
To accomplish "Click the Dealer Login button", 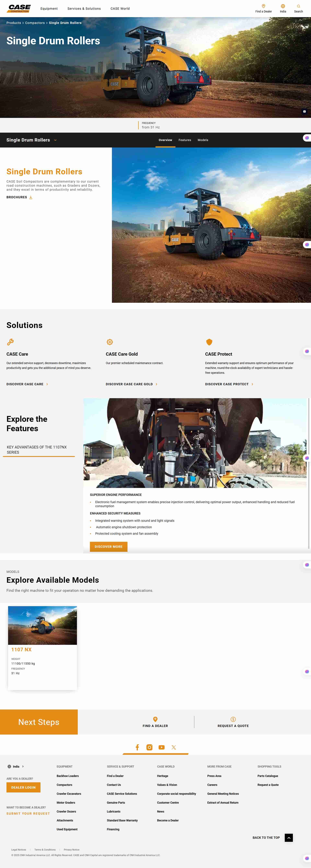I will click(x=23, y=787).
